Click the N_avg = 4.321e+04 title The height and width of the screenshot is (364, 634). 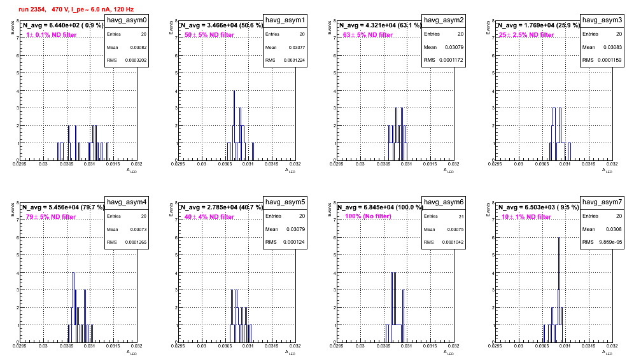point(379,25)
